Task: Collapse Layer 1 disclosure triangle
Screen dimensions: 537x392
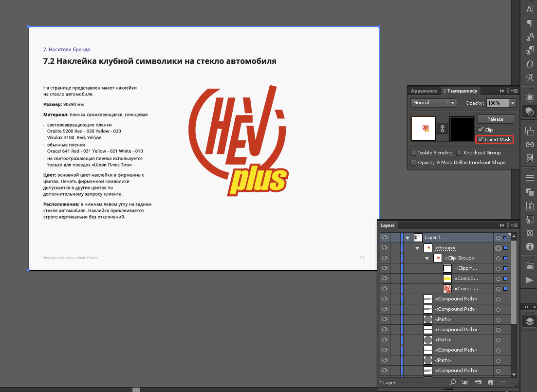Action: [x=407, y=238]
